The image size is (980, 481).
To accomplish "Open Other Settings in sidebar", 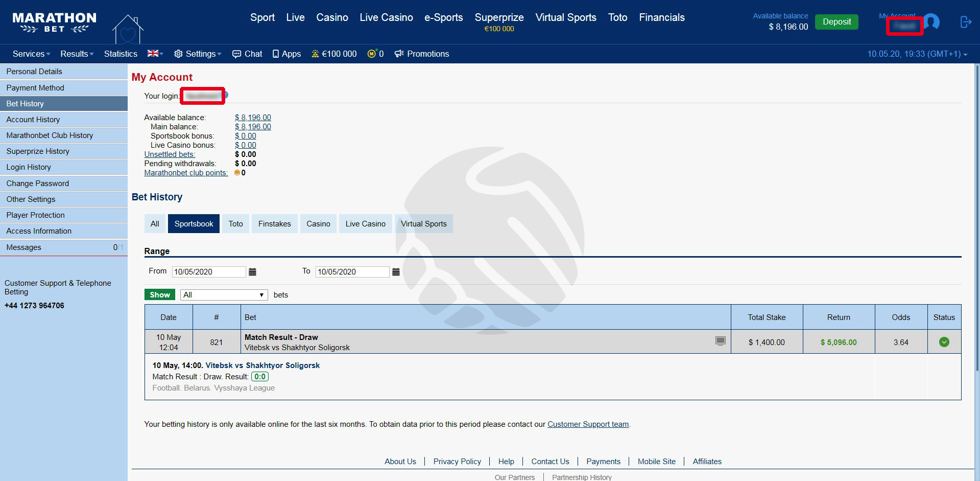I will coord(64,199).
